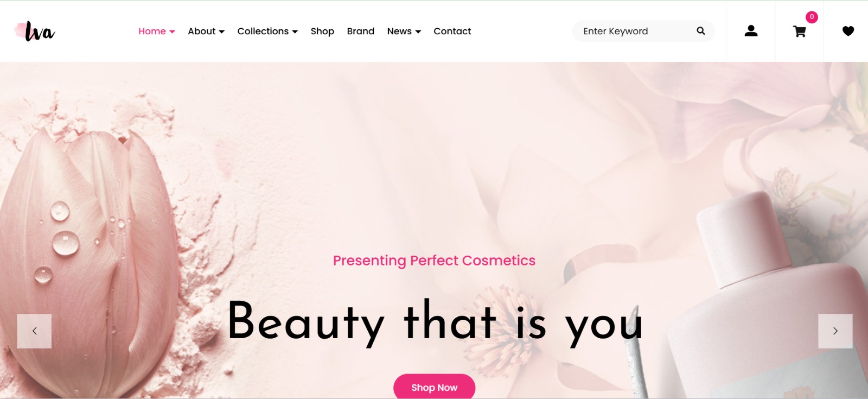Open the user account icon
Screen dimensions: 868x399
(751, 31)
